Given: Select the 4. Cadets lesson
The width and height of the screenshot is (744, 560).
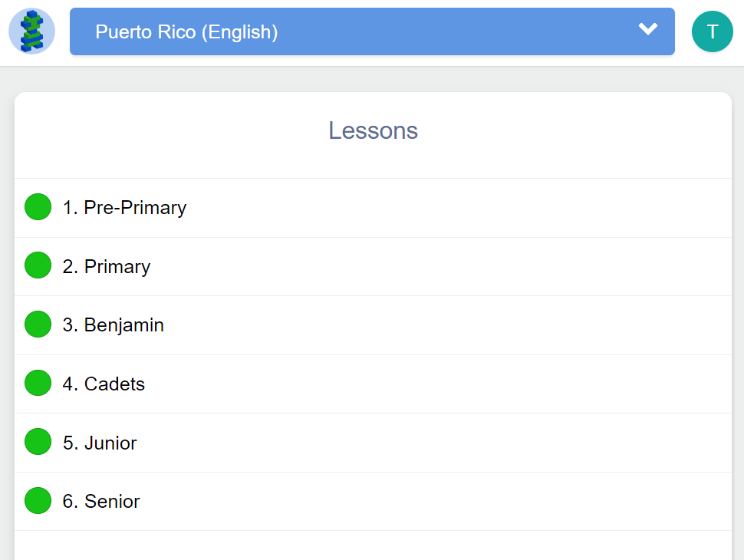Looking at the screenshot, I should point(104,384).
